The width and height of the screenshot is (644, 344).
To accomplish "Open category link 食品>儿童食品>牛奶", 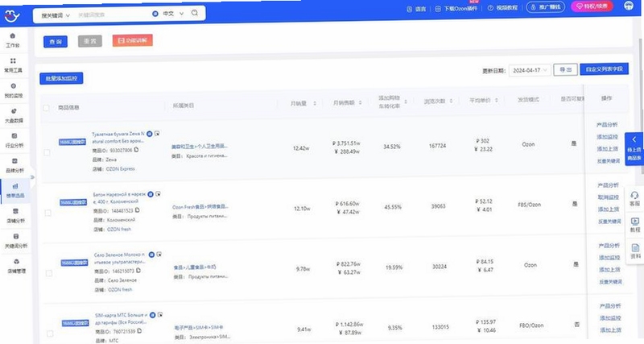I will pos(195,267).
